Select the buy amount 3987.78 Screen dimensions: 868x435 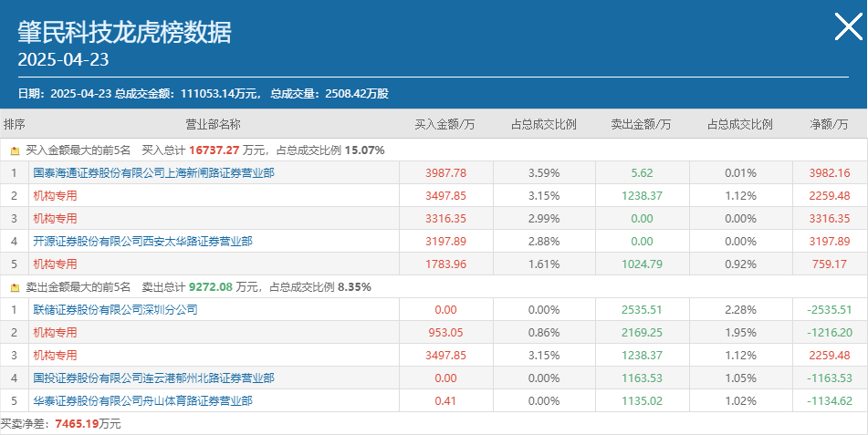(445, 172)
